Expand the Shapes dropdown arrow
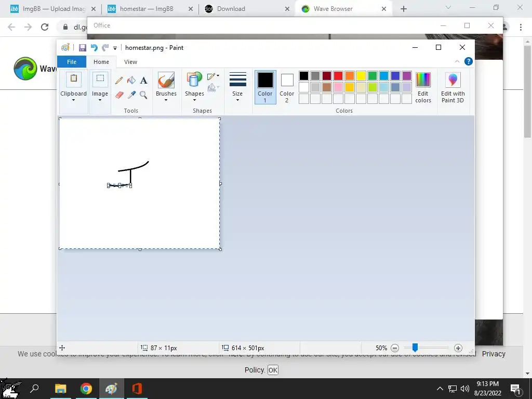 click(x=194, y=100)
